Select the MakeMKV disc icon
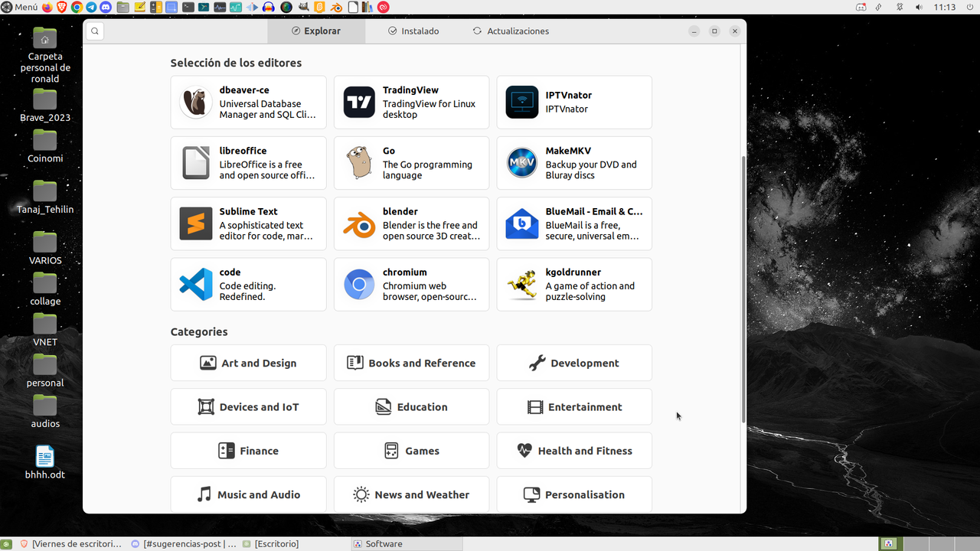Image resolution: width=980 pixels, height=551 pixels. pos(522,163)
